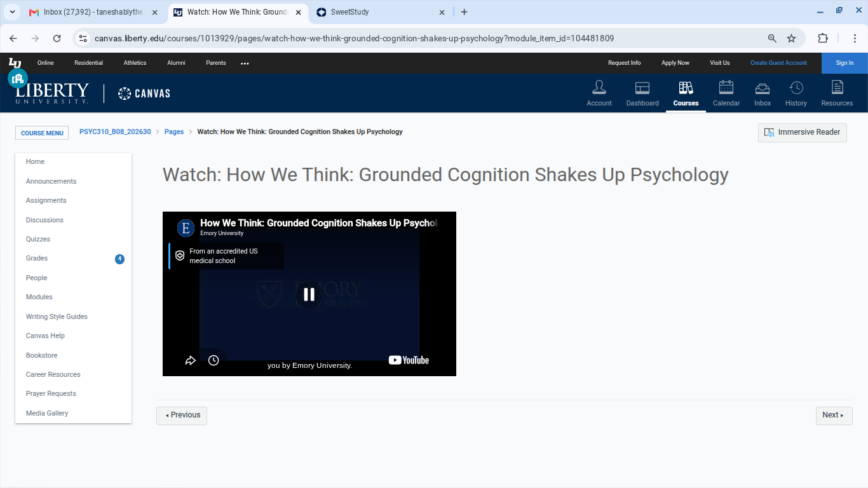Open the History icon
This screenshot has width=868, height=488.
point(796,93)
